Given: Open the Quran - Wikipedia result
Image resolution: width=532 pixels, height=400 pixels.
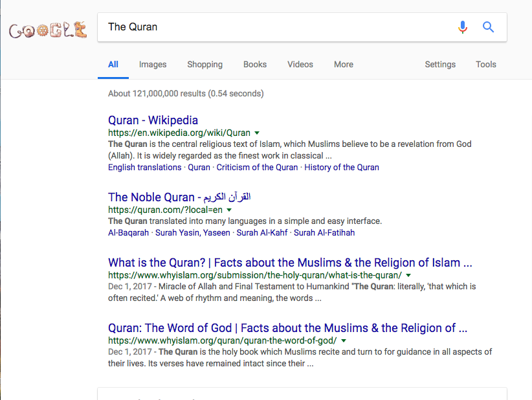Looking at the screenshot, I should point(153,120).
